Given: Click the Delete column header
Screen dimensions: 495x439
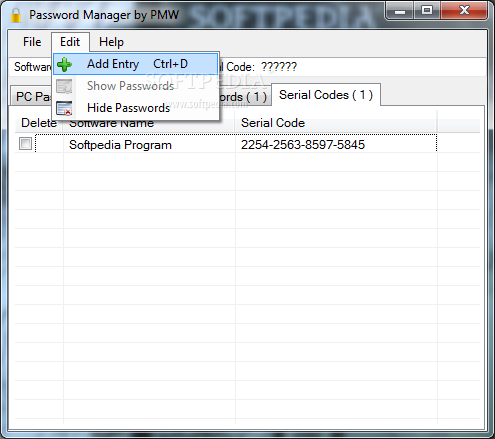Looking at the screenshot, I should (39, 123).
